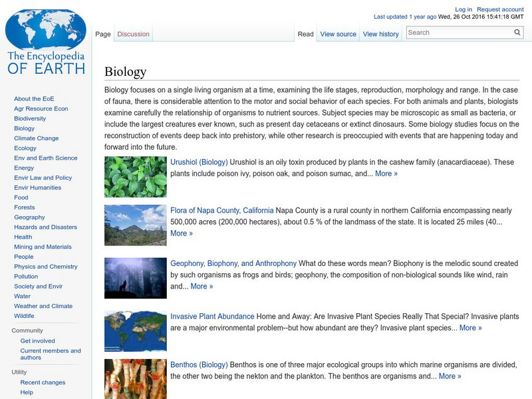Screen dimensions: 532x399
Task: Open Society and Envir link
Action: coord(39,286)
